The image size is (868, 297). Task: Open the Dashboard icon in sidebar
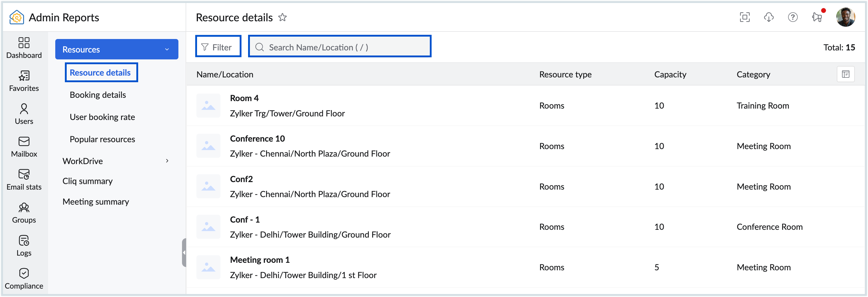coord(24,47)
